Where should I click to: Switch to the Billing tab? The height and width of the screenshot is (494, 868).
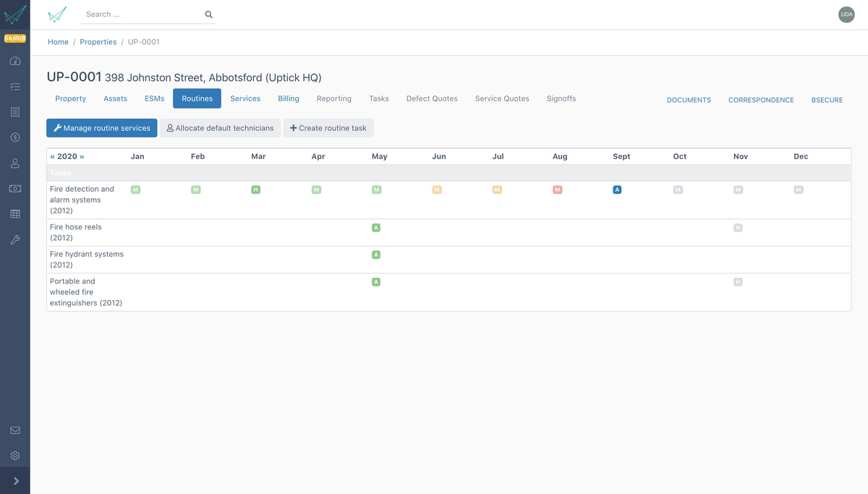pos(289,98)
